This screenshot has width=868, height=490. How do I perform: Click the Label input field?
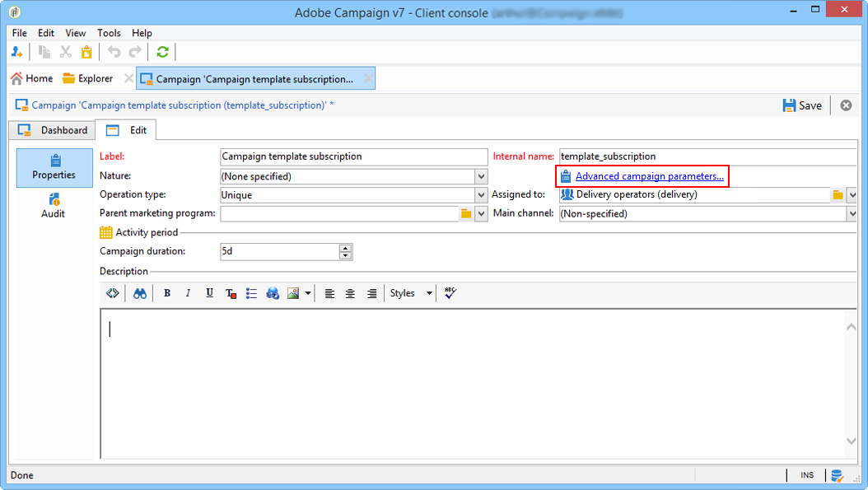tap(353, 156)
